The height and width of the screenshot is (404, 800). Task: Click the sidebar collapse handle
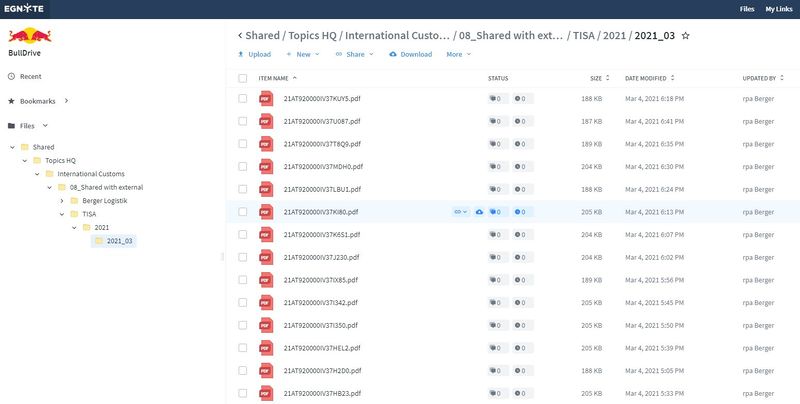pyautogui.click(x=222, y=256)
